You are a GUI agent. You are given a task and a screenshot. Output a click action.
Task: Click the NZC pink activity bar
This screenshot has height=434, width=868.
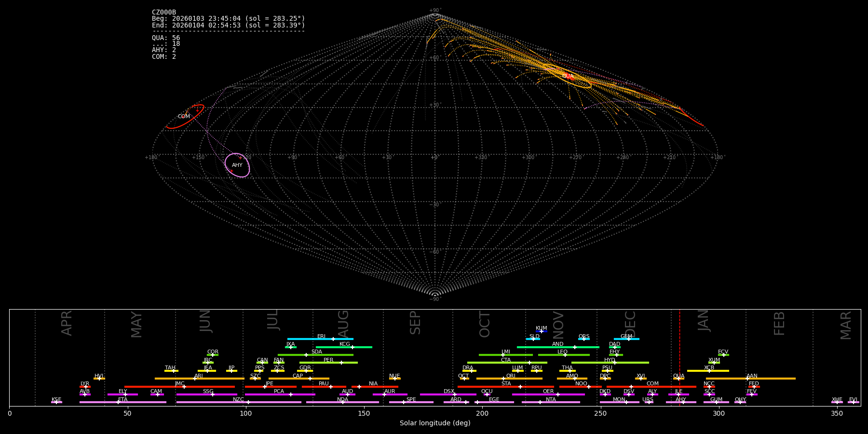(217, 402)
